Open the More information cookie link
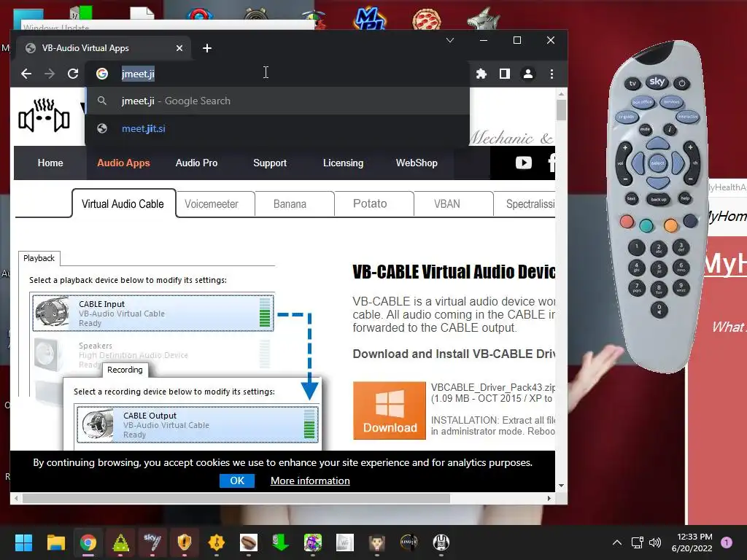747x560 pixels. pos(310,481)
